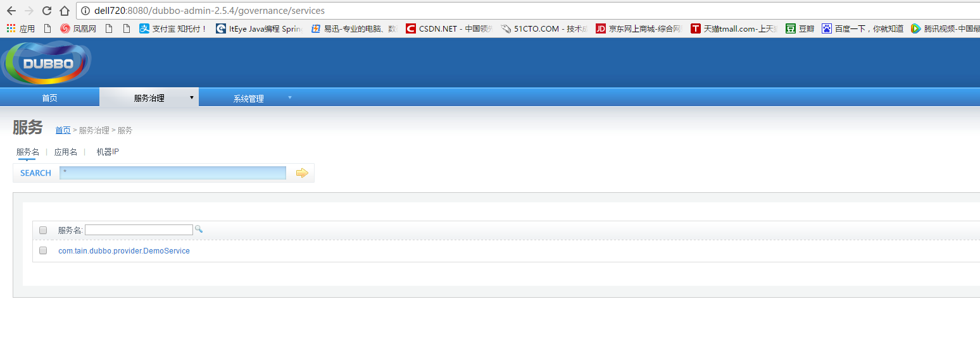
Task: Open the blank-page bookmark after 应用
Action: point(47,28)
